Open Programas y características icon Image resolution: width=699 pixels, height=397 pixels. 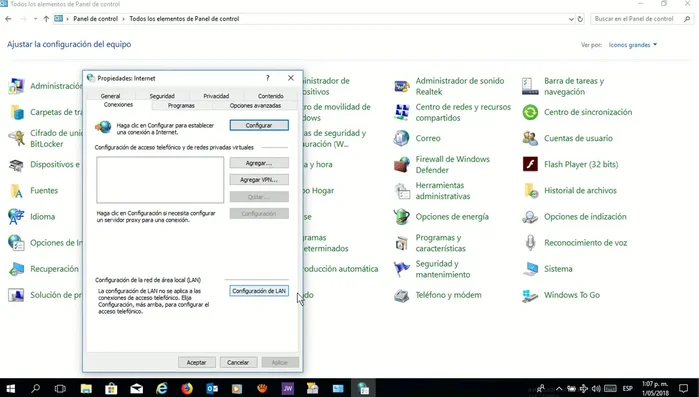402,243
